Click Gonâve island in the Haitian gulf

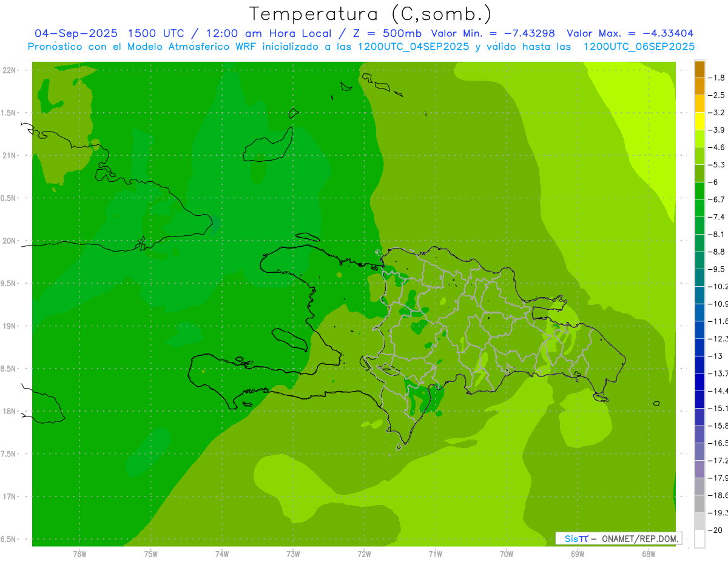click(288, 340)
